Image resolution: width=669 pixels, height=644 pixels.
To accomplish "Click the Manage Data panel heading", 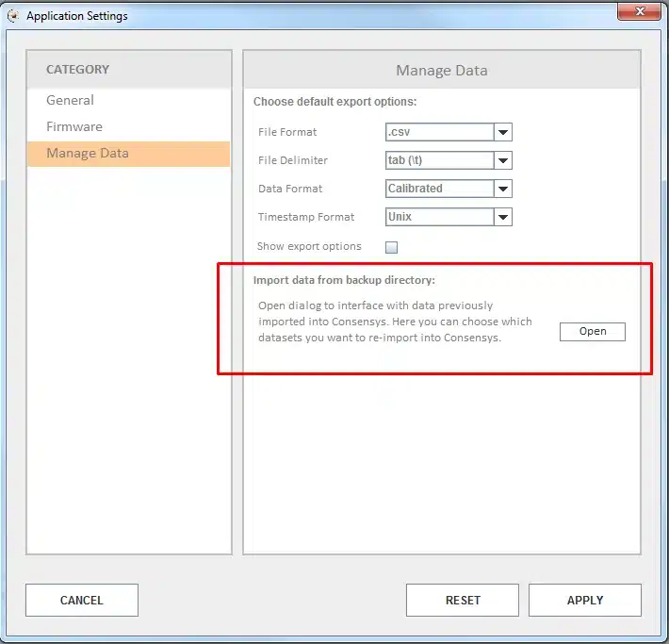I will [442, 71].
